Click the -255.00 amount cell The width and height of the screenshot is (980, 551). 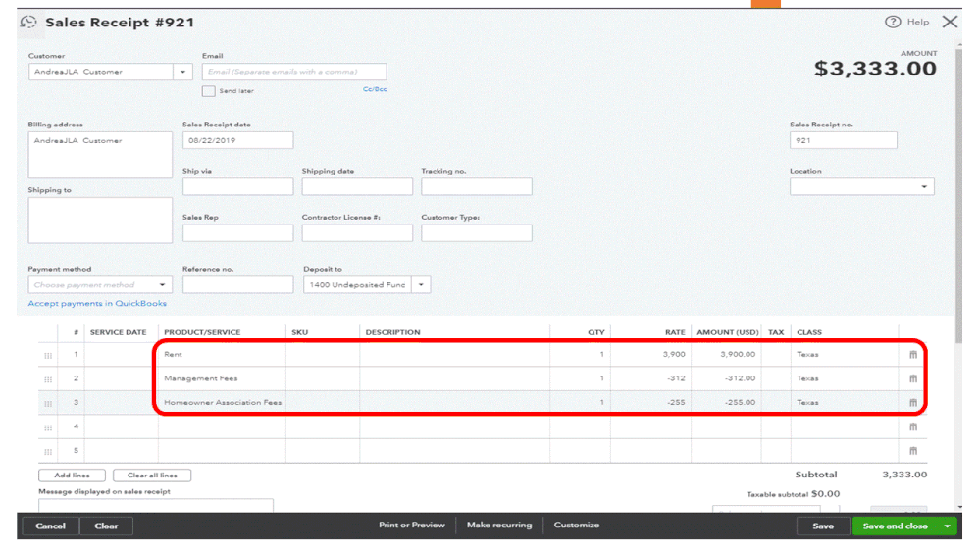[x=726, y=402]
